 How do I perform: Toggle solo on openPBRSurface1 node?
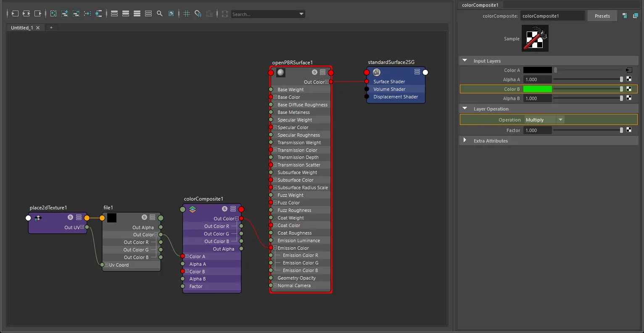pos(314,72)
